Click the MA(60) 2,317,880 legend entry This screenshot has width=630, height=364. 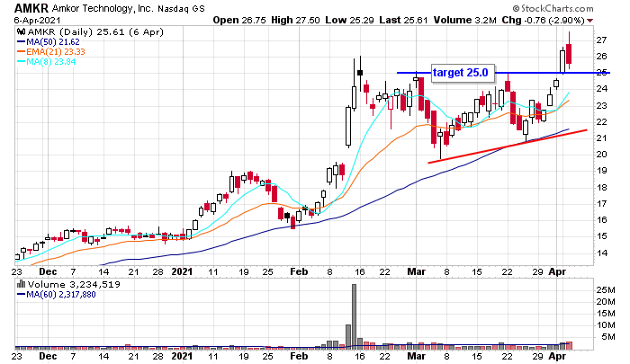click(x=56, y=295)
